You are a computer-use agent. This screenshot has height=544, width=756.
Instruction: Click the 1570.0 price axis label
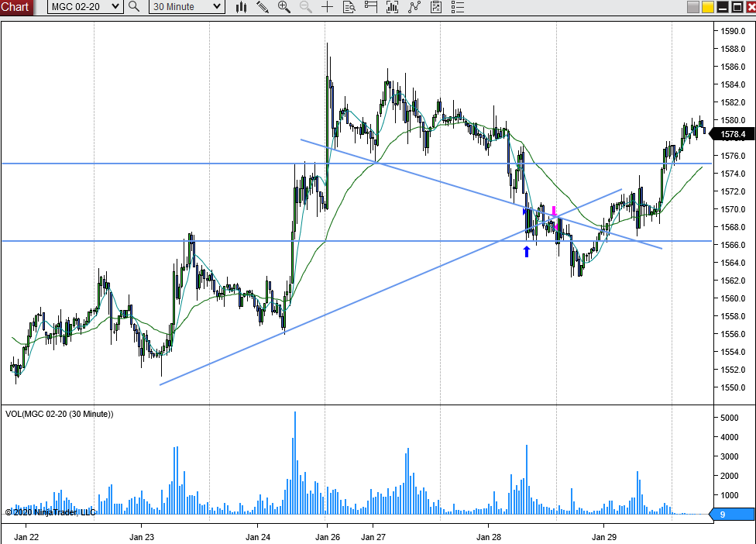pyautogui.click(x=733, y=209)
